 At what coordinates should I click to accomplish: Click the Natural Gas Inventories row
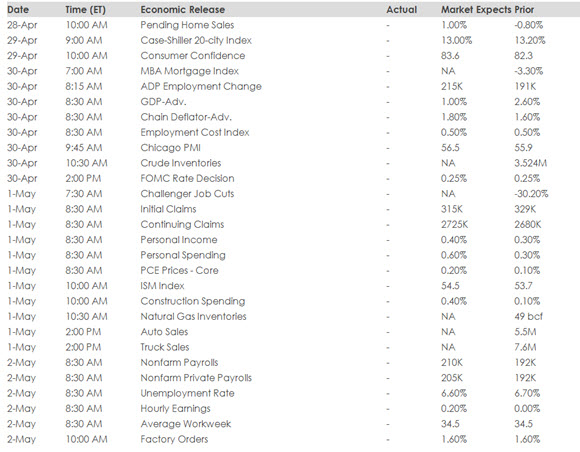point(290,317)
